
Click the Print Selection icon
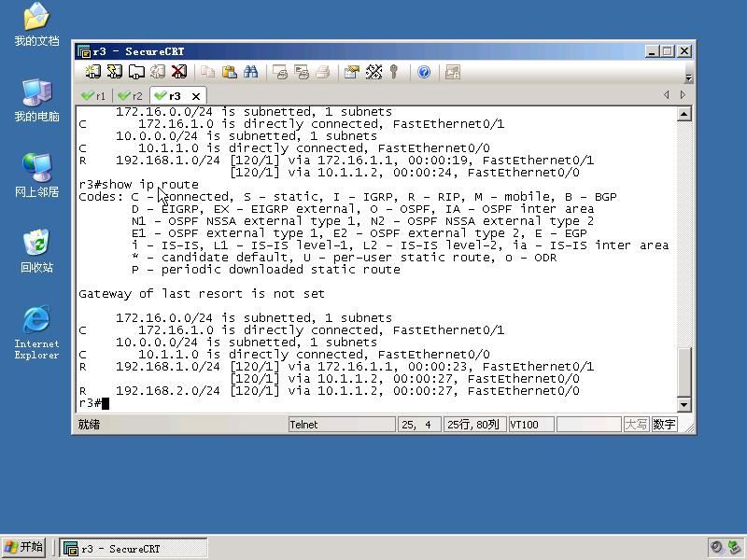coord(302,72)
